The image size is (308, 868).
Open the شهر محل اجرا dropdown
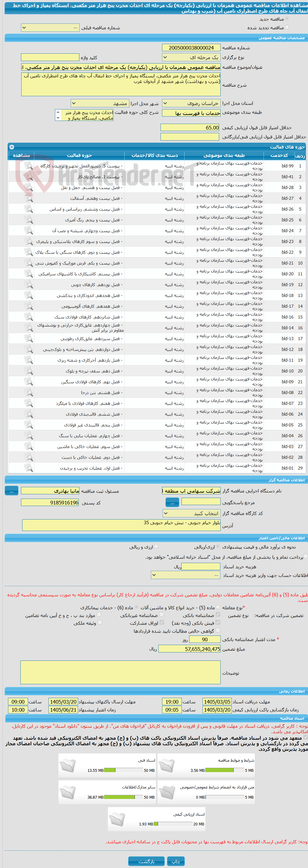point(100,103)
